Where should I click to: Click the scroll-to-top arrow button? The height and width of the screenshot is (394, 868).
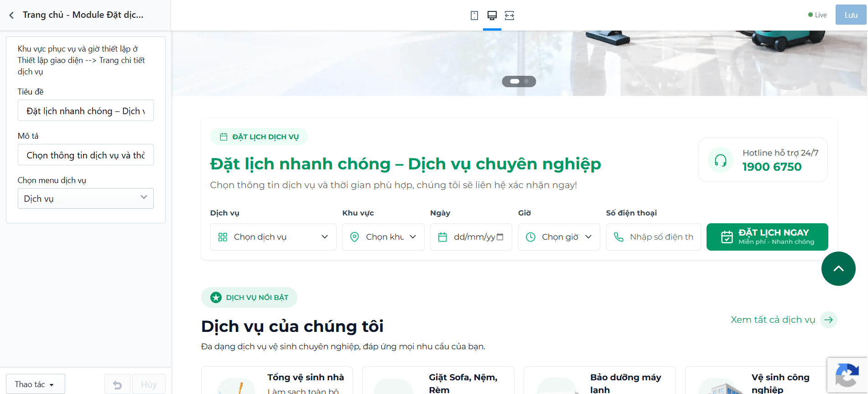coord(838,268)
